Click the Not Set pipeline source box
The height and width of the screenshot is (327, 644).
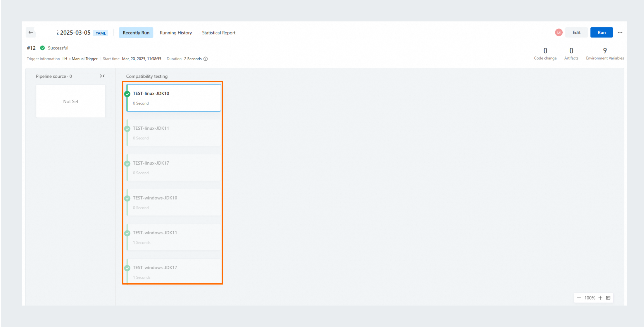click(x=71, y=101)
